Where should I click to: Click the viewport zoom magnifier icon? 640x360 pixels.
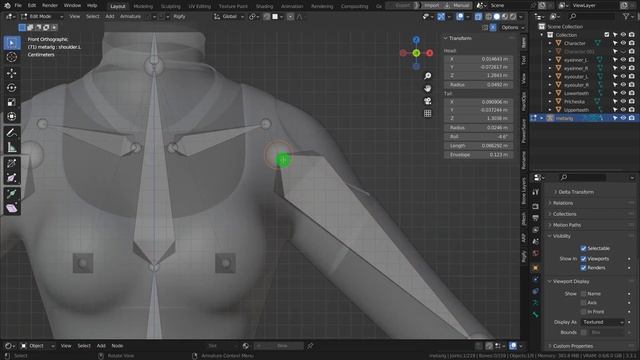pyautogui.click(x=427, y=76)
